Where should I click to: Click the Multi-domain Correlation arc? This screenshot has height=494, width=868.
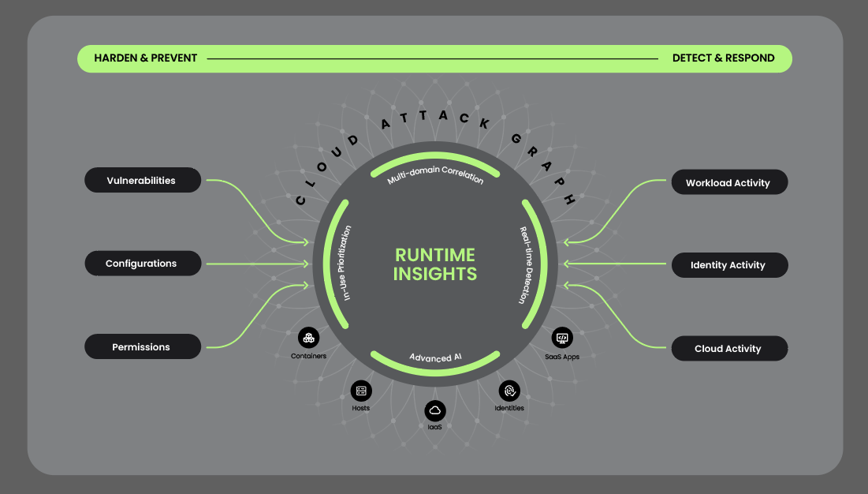435,169
